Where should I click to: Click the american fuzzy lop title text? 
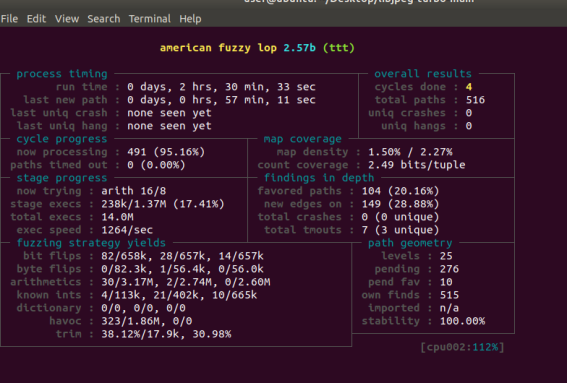[219, 48]
